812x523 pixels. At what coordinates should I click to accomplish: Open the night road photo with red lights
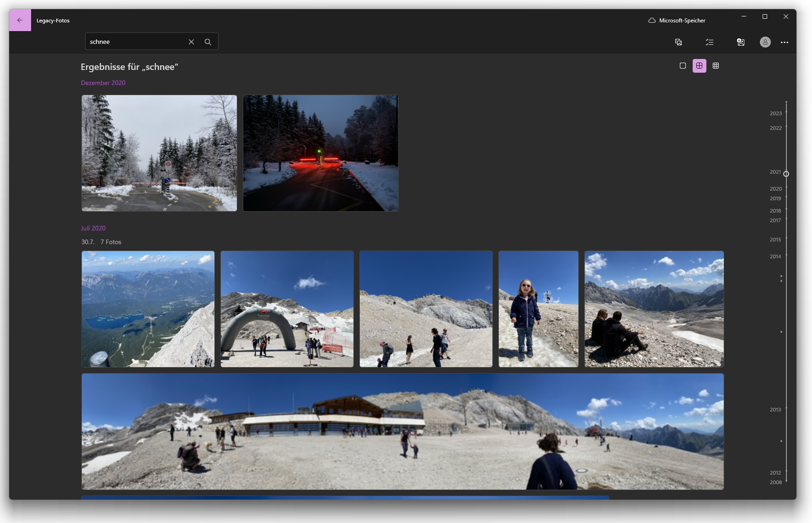[321, 153]
